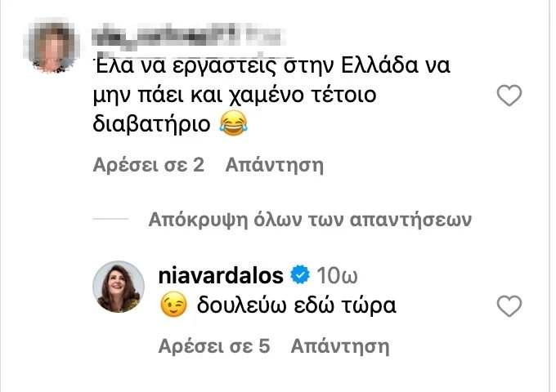The height and width of the screenshot is (392, 556).
Task: Click the 10ω timestamp on niavardalos's reply
Action: click(x=337, y=275)
